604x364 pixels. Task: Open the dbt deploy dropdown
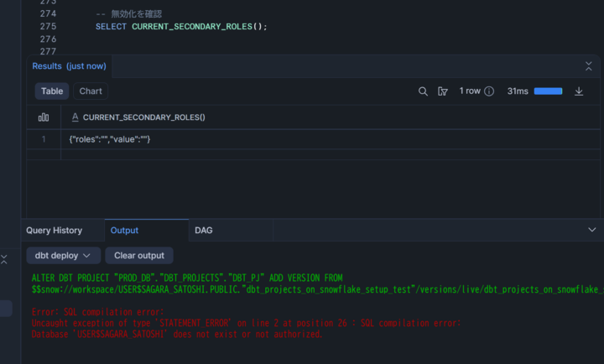point(64,256)
